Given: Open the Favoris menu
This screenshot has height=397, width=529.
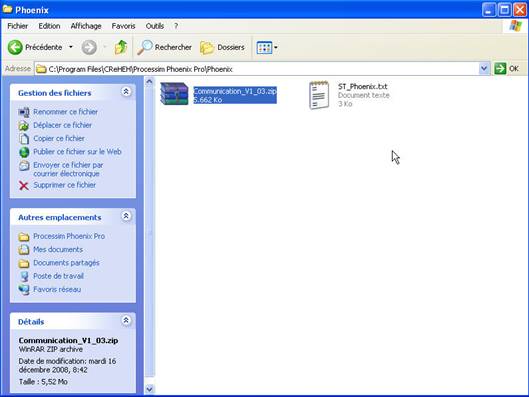Looking at the screenshot, I should click(123, 26).
